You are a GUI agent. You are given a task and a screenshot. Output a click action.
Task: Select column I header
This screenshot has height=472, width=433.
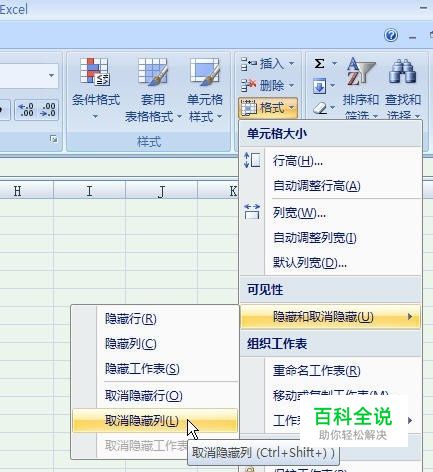click(x=89, y=191)
